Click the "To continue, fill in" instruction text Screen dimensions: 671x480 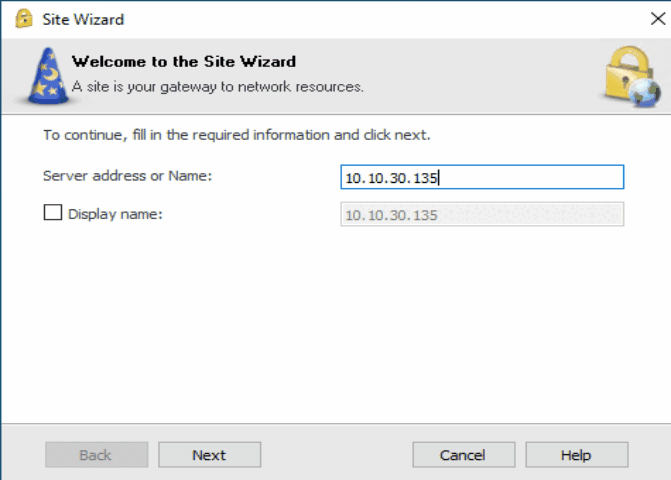(x=237, y=135)
